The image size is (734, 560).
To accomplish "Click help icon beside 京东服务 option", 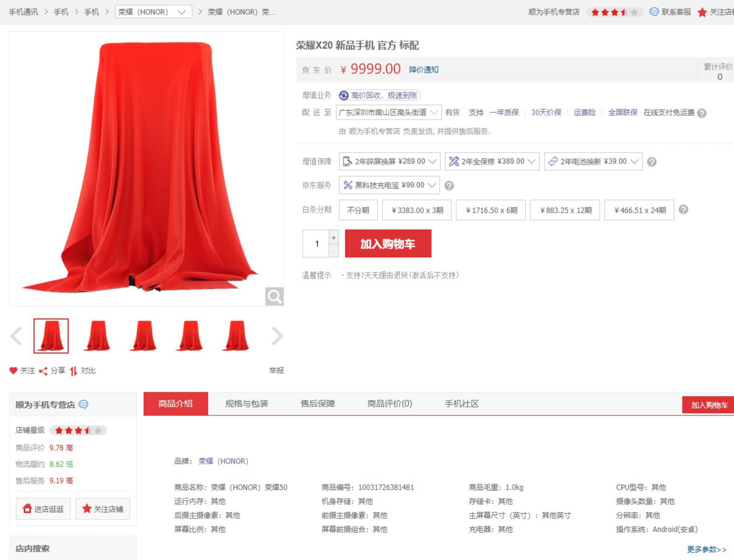I will coord(449,186).
